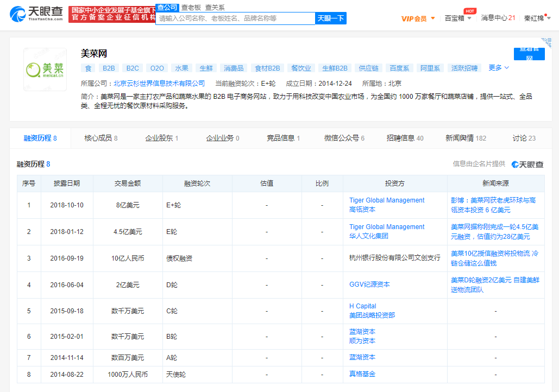Select the 天使轮 round cell
Image resolution: width=559 pixels, height=392 pixels.
[x=197, y=375]
